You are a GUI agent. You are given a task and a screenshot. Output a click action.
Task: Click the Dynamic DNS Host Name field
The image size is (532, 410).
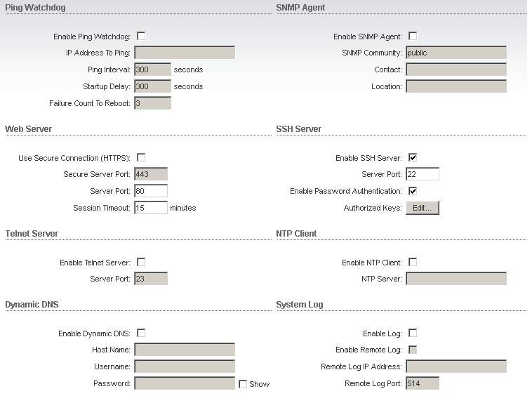tap(184, 350)
